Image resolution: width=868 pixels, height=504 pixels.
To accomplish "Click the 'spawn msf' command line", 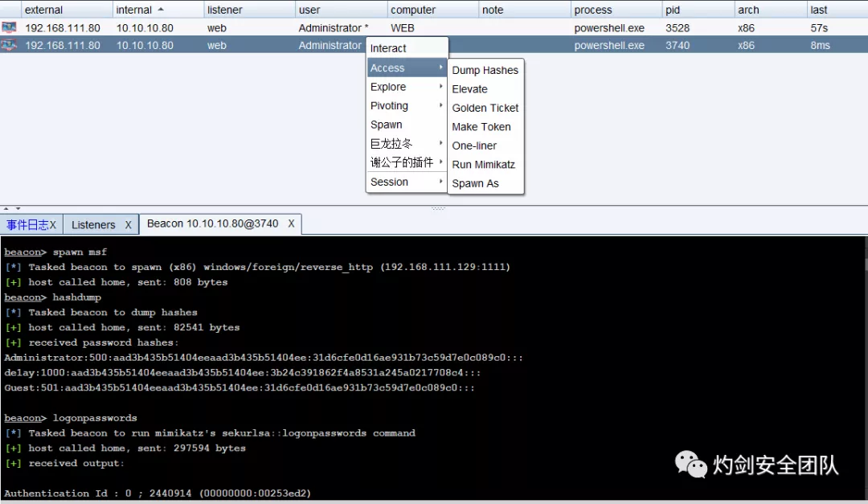I will tap(55, 252).
